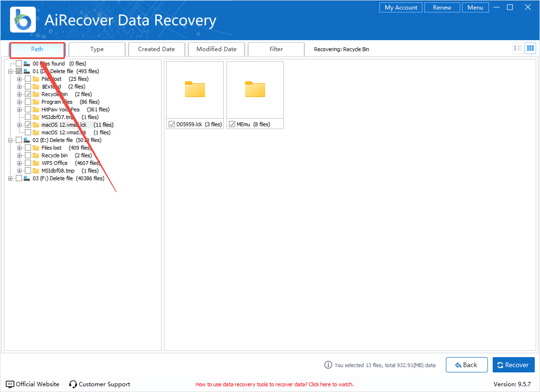The image size is (540, 392).
Task: Click the AiRecover logo icon
Action: [x=22, y=20]
